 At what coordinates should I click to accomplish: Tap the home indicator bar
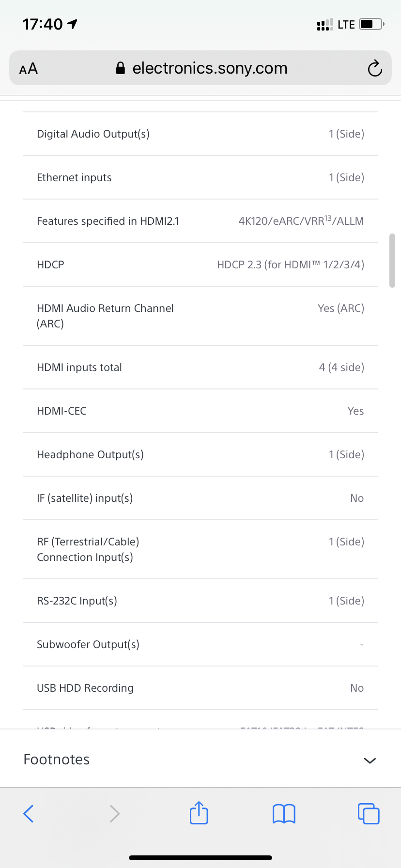(200, 857)
